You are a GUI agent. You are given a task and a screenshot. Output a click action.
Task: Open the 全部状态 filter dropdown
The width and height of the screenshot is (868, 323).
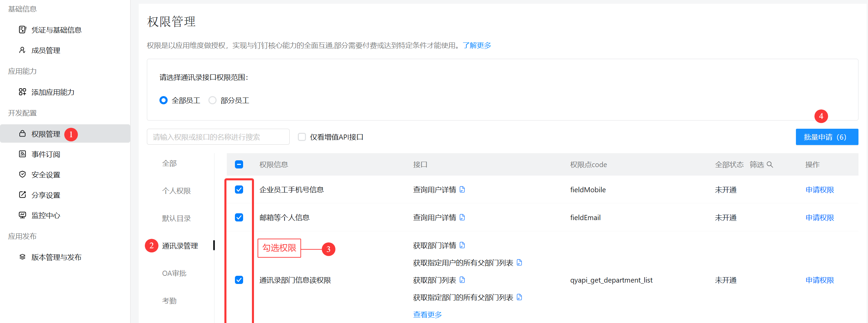tap(729, 165)
